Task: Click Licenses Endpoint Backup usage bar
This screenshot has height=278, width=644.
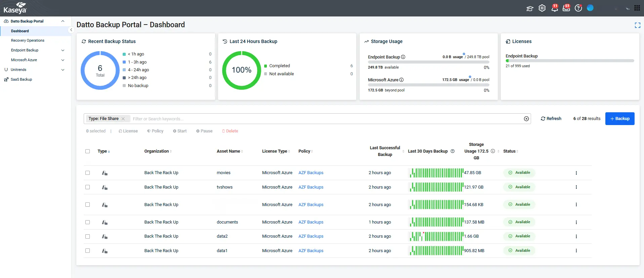Action: point(570,61)
